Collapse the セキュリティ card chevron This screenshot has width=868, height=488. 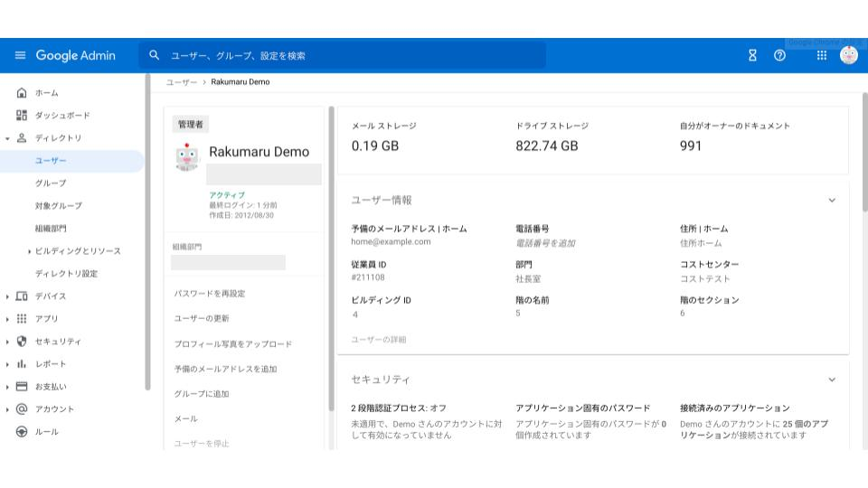tap(832, 380)
